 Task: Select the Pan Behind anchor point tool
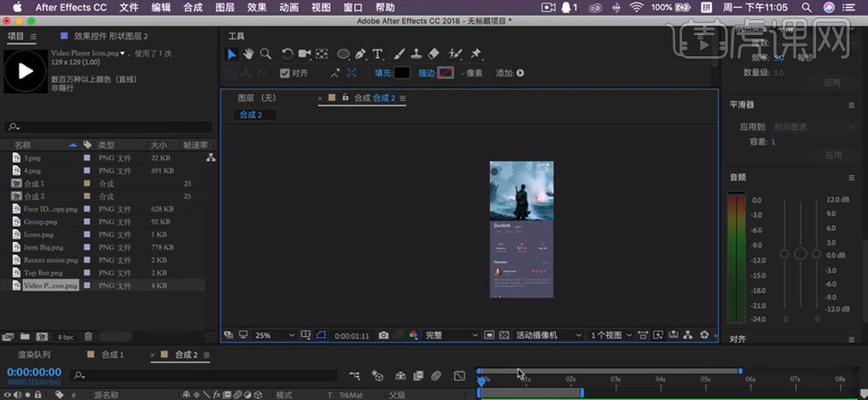[322, 54]
